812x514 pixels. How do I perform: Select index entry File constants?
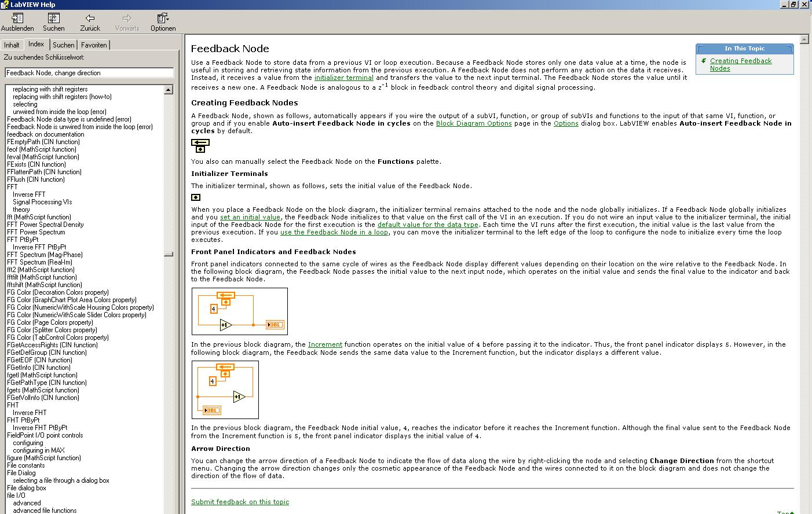click(x=25, y=465)
